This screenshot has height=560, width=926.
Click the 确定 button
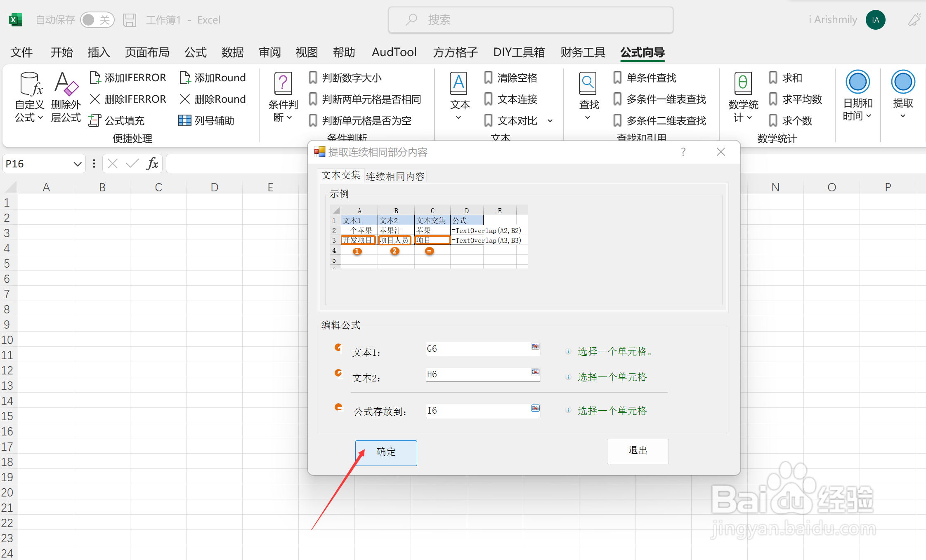(x=386, y=452)
